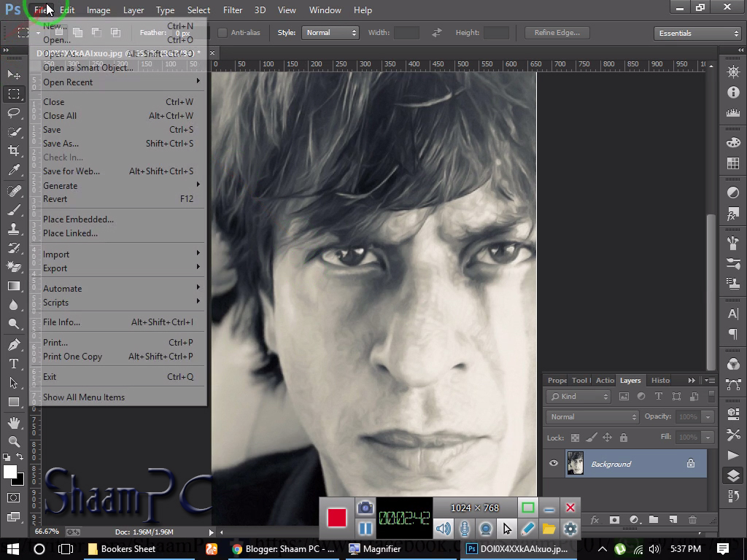
Task: Open the Style dropdown set to Normal
Action: point(330,32)
